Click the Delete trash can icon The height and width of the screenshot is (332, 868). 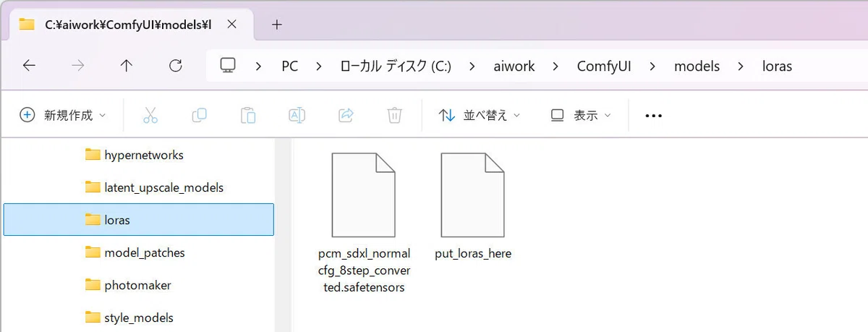(394, 115)
